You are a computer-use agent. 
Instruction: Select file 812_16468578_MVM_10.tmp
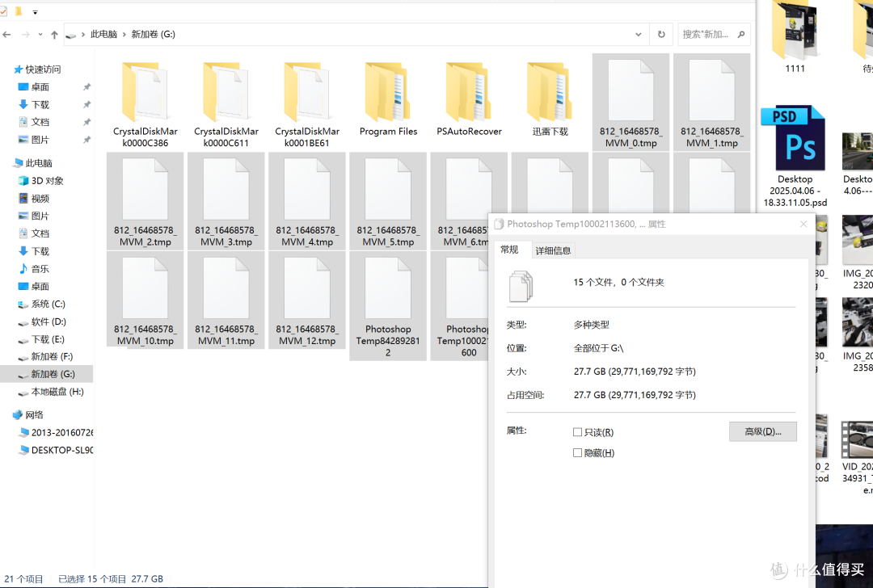(x=145, y=300)
